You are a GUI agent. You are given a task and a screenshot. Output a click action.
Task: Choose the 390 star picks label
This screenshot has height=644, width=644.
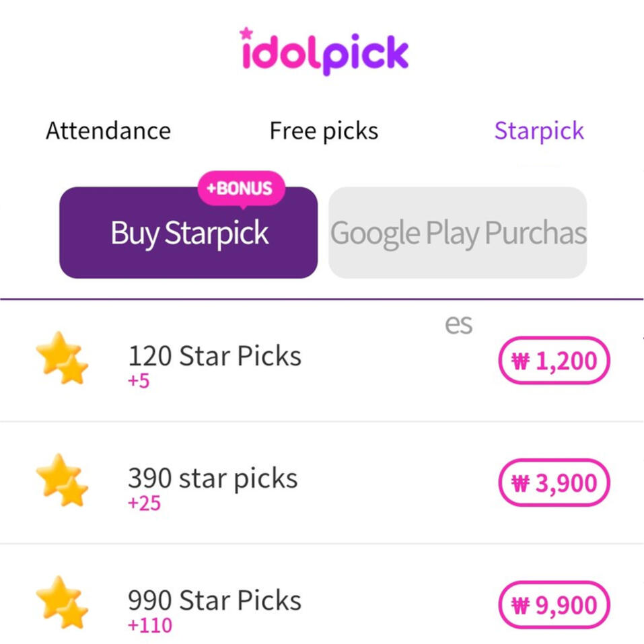coord(213,478)
